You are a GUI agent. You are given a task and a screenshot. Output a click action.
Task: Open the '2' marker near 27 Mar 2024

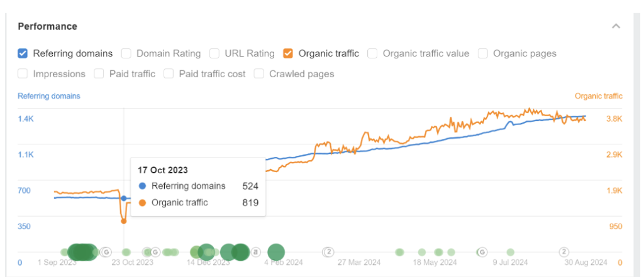328,252
